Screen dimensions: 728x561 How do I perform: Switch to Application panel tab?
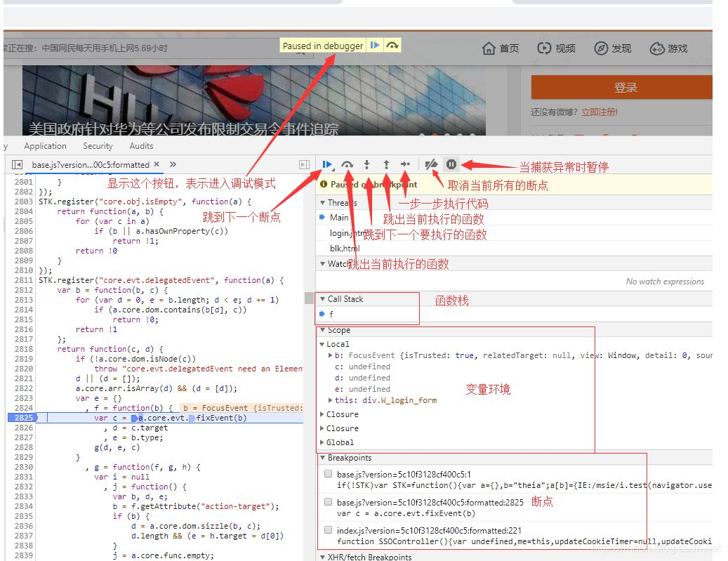(45, 146)
